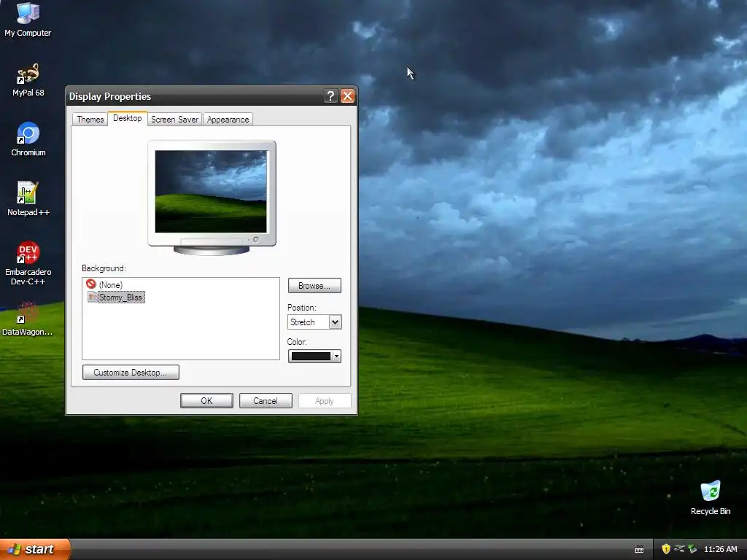
Task: Click the network connection tray icon
Action: (679, 549)
